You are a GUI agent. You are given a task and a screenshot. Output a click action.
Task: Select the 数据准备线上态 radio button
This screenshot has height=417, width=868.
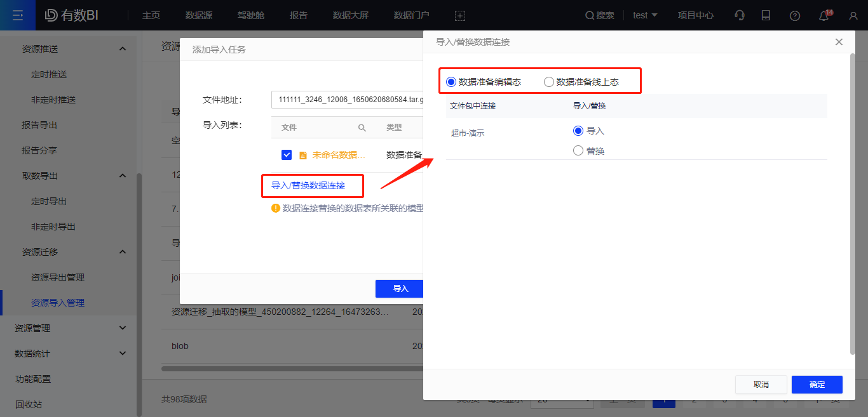(548, 81)
